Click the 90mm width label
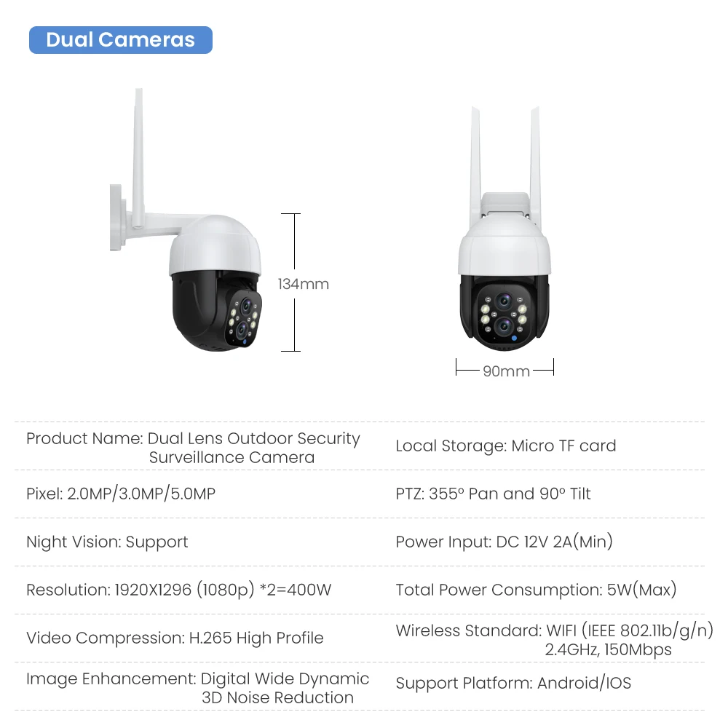Image resolution: width=728 pixels, height=728 pixels. click(x=506, y=371)
